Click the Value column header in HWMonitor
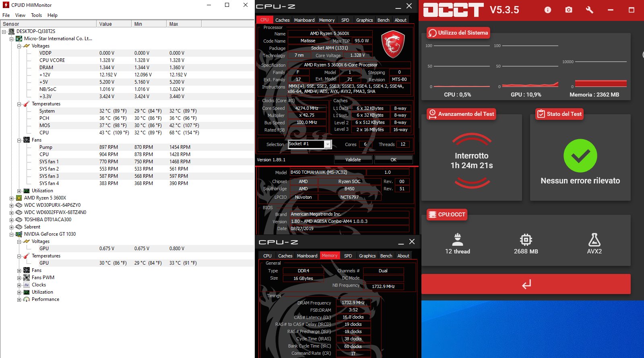Image resolution: width=644 pixels, height=358 pixels. pyautogui.click(x=114, y=24)
